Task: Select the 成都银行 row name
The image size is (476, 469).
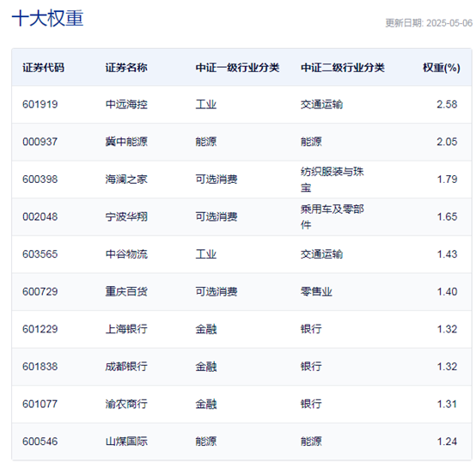Action: pos(126,367)
